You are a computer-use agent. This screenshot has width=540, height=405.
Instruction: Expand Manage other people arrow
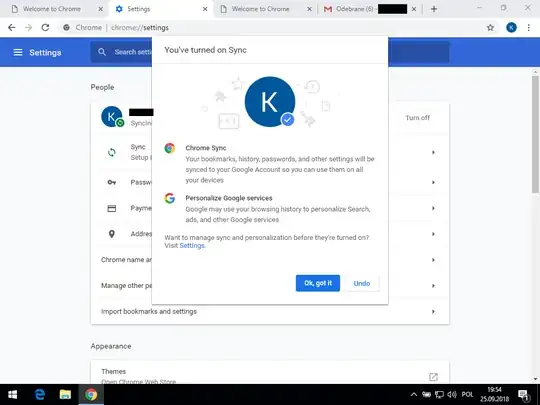433,286
